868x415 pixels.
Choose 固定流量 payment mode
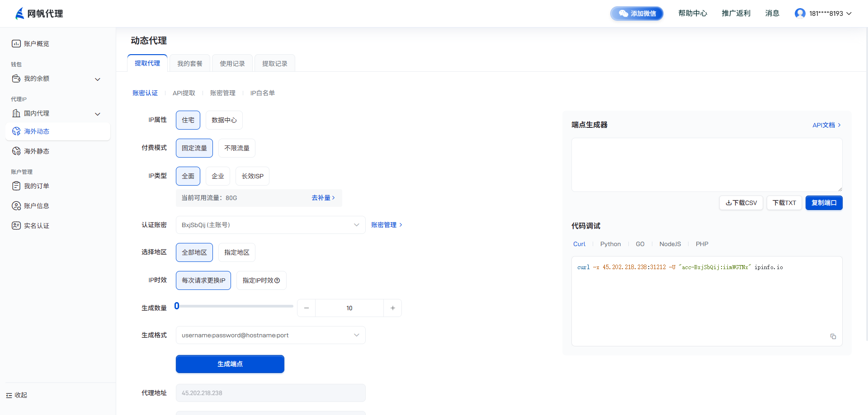pos(194,148)
